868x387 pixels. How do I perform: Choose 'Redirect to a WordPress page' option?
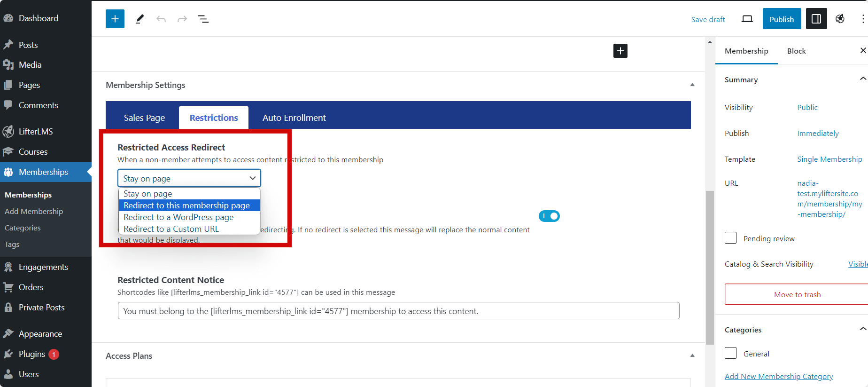pyautogui.click(x=189, y=217)
